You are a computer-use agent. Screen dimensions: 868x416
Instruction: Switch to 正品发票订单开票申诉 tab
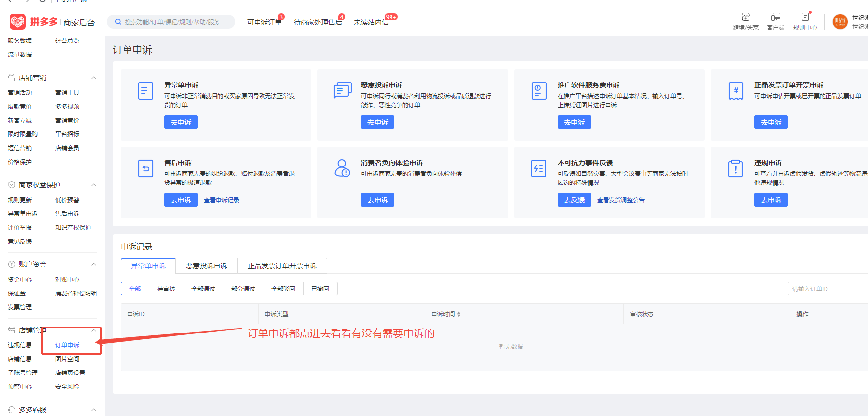coord(282,266)
